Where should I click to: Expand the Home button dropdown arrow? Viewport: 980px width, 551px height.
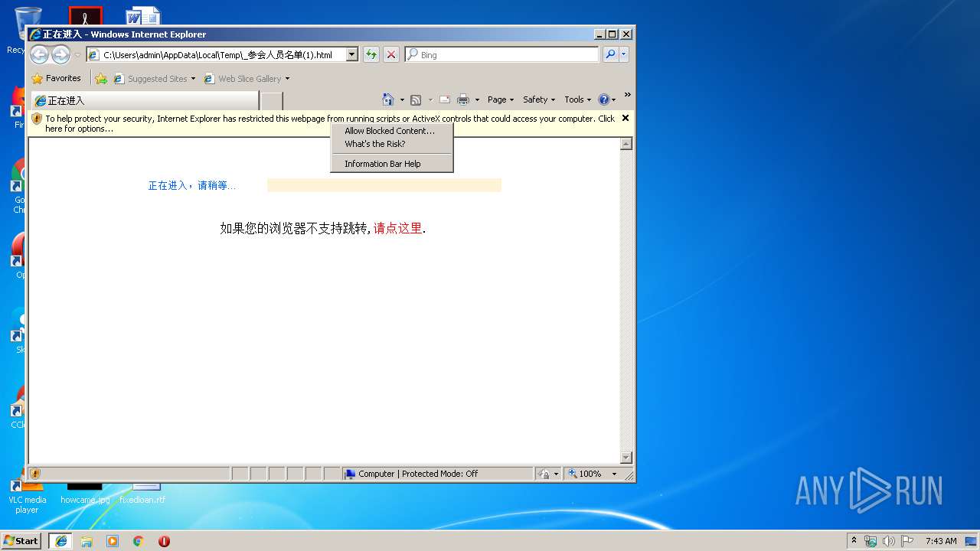pyautogui.click(x=402, y=100)
